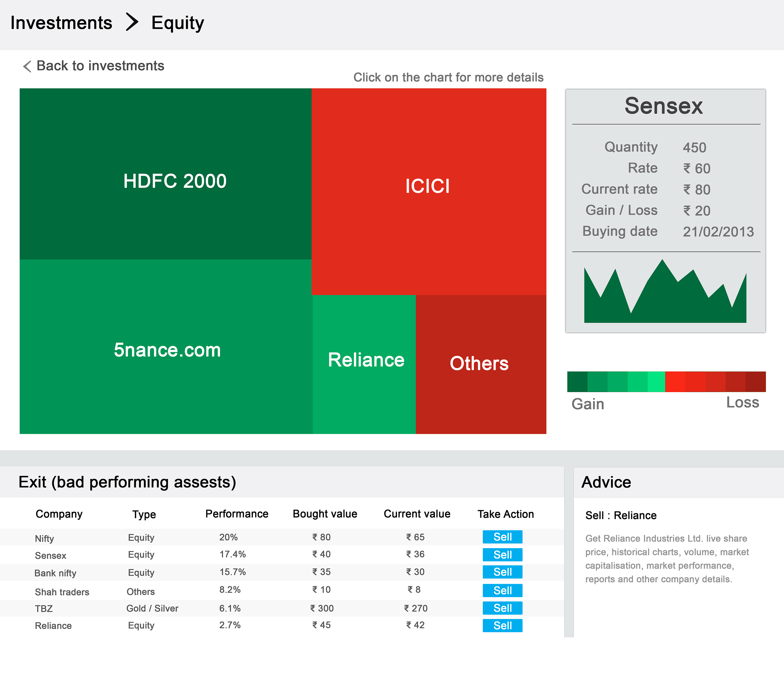Click the Current value column header

[x=417, y=514]
